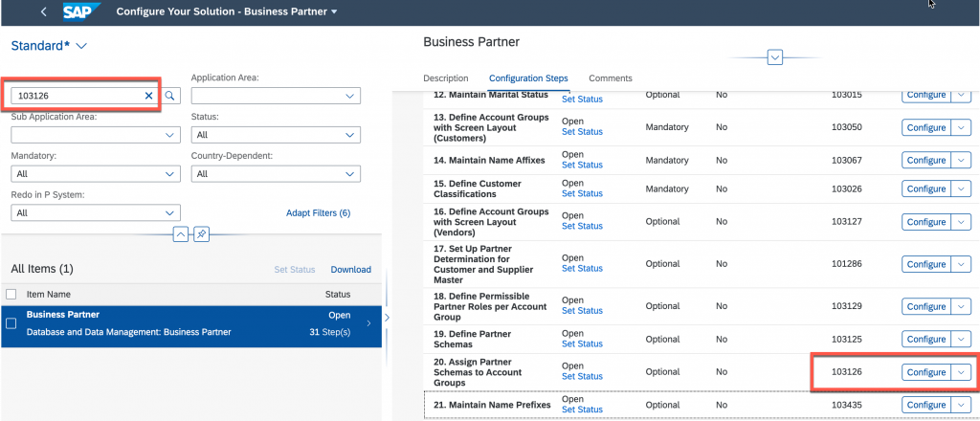Open Configure dropdown arrow for ID 101286
Image resolution: width=980 pixels, height=421 pixels.
tap(961, 264)
